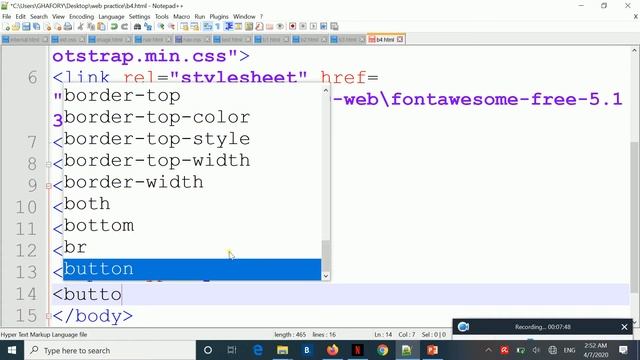Open Firefox from the taskbar
Viewport: 640px width, 360px height.
click(332, 350)
